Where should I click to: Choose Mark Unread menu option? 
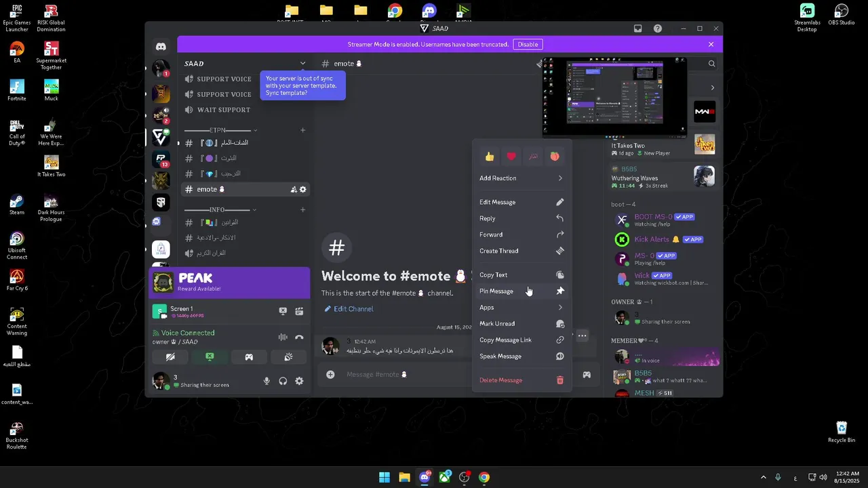pyautogui.click(x=521, y=323)
